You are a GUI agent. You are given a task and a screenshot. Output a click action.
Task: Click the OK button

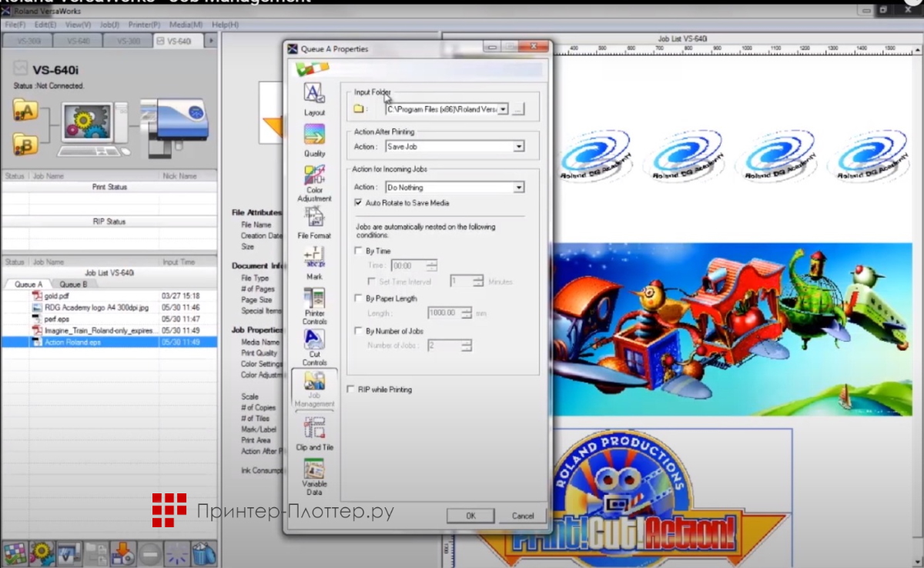click(x=470, y=516)
